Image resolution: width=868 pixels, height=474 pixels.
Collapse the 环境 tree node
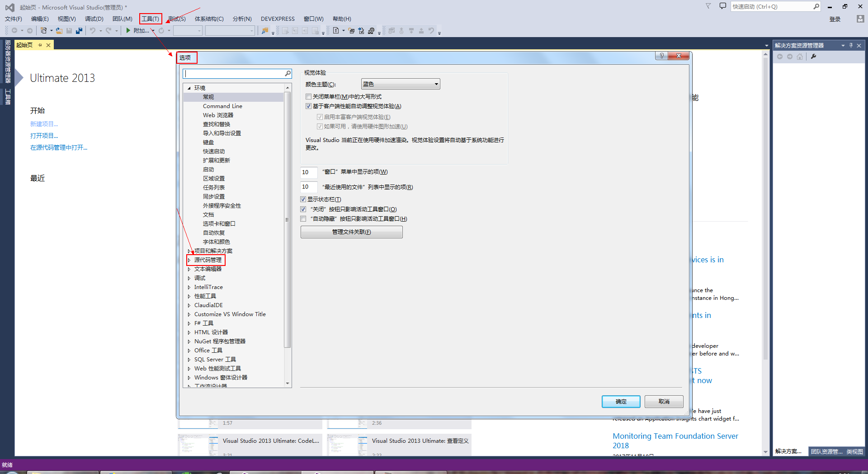(189, 88)
